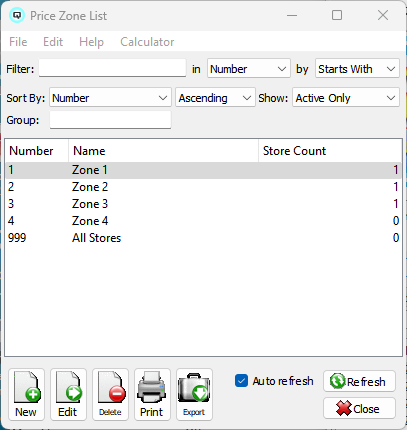Export the list using the briefcase icon

click(x=194, y=394)
